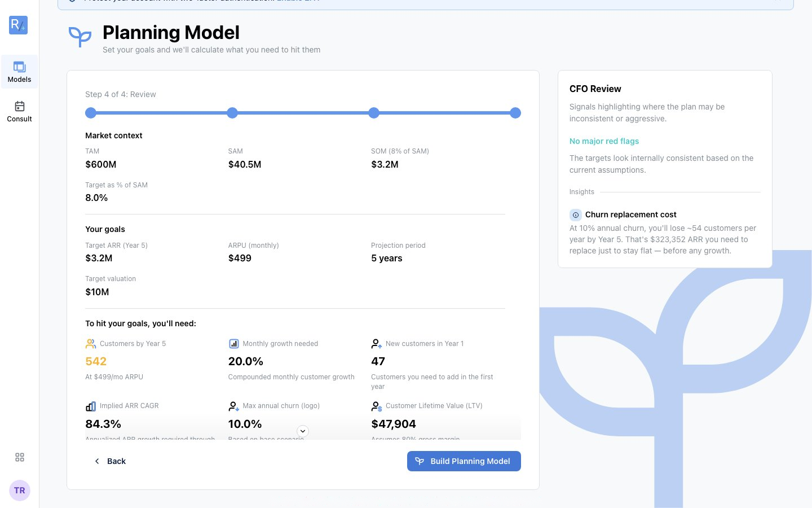Jump to step three on progress bar

(x=374, y=113)
